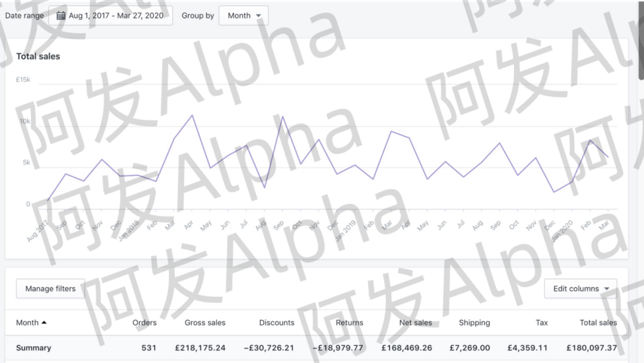Image resolution: width=644 pixels, height=363 pixels.
Task: Click the Sep 2018 peak data point
Action: (282, 116)
